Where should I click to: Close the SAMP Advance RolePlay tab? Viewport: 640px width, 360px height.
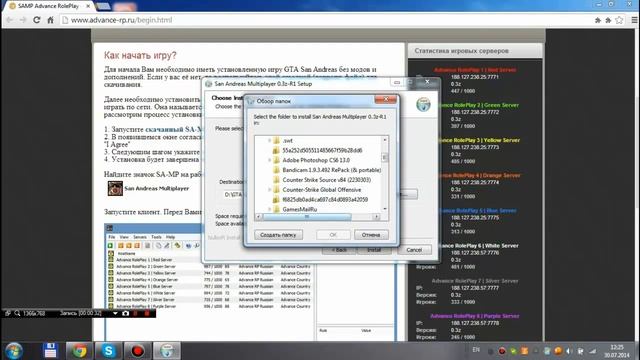[x=88, y=6]
